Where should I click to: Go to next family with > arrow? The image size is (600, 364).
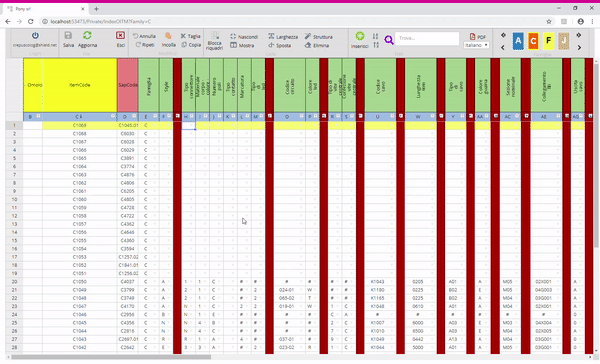pyautogui.click(x=579, y=47)
